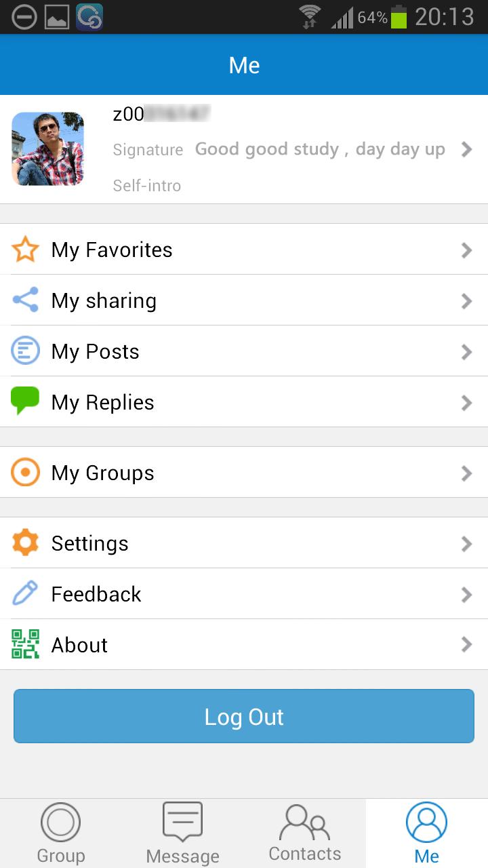This screenshot has width=488, height=868.
Task: Go to the Contacts tab
Action: click(305, 833)
